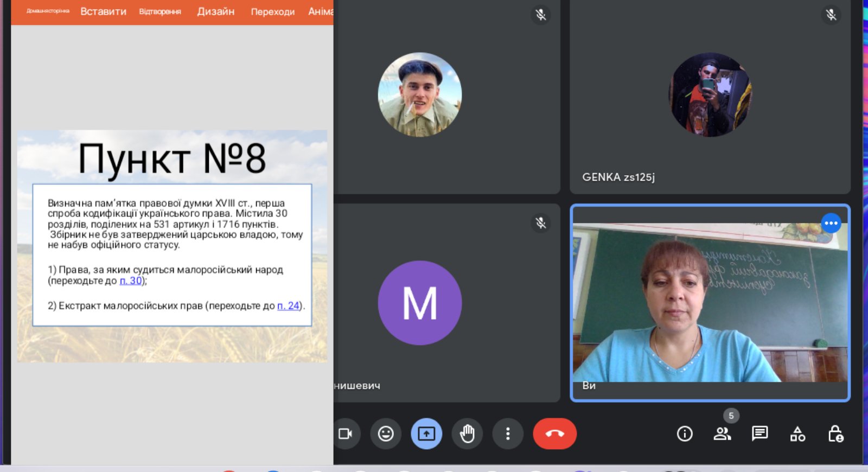Open the Анімація ribbon tab
Image resolution: width=868 pixels, height=472 pixels.
[321, 11]
